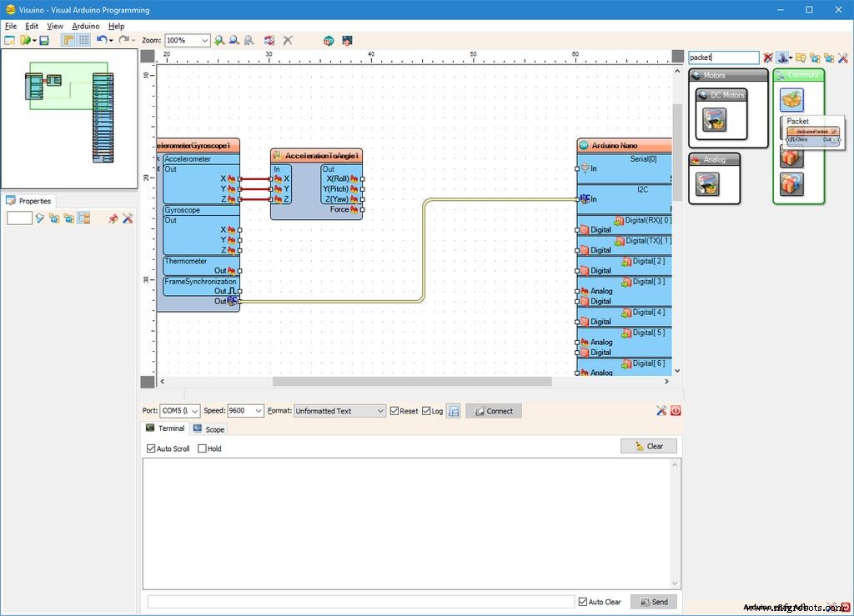The image size is (854, 616).
Task: Open the Format dropdown list
Action: (x=379, y=410)
